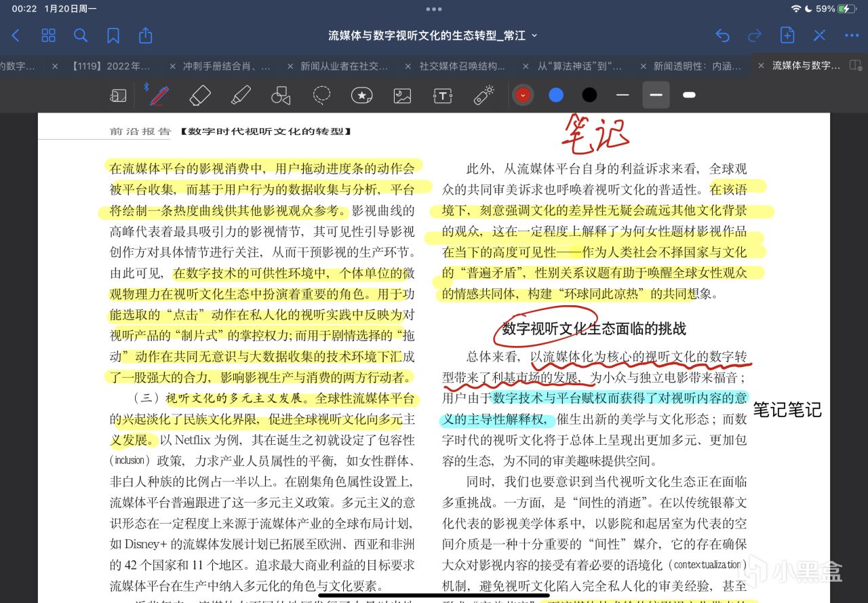The image size is (868, 603).
Task: Tap the subheading 视听文化的多元主义发展
Action: 235,398
